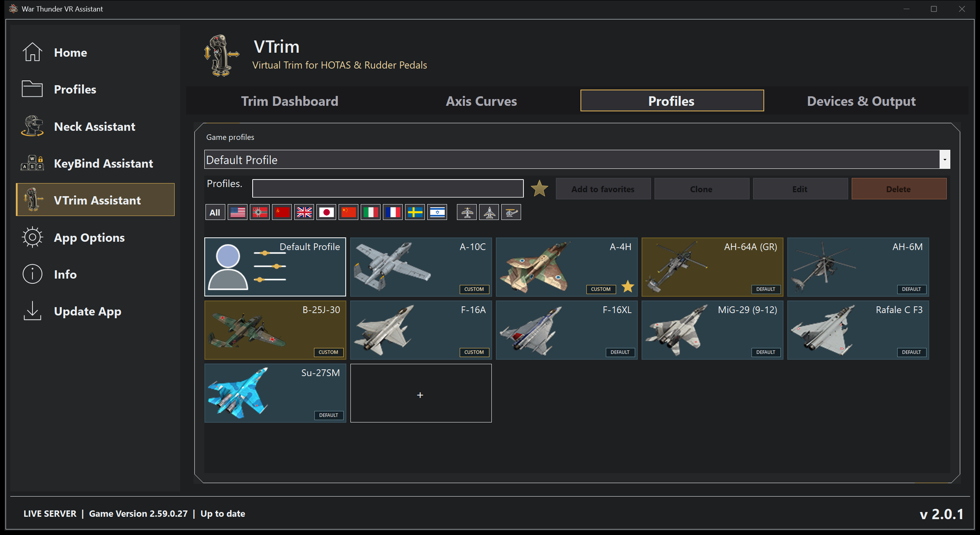
Task: Select the Su-27SM profile card
Action: tap(275, 393)
